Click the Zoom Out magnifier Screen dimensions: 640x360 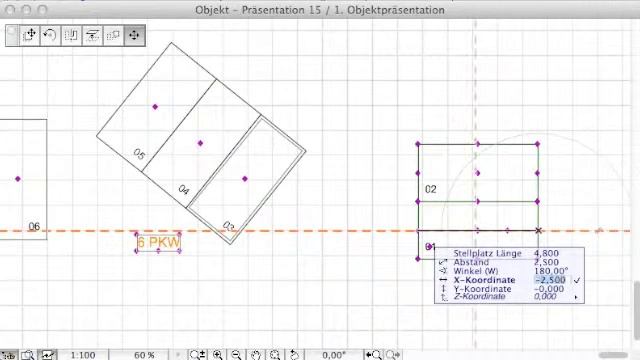(236, 355)
